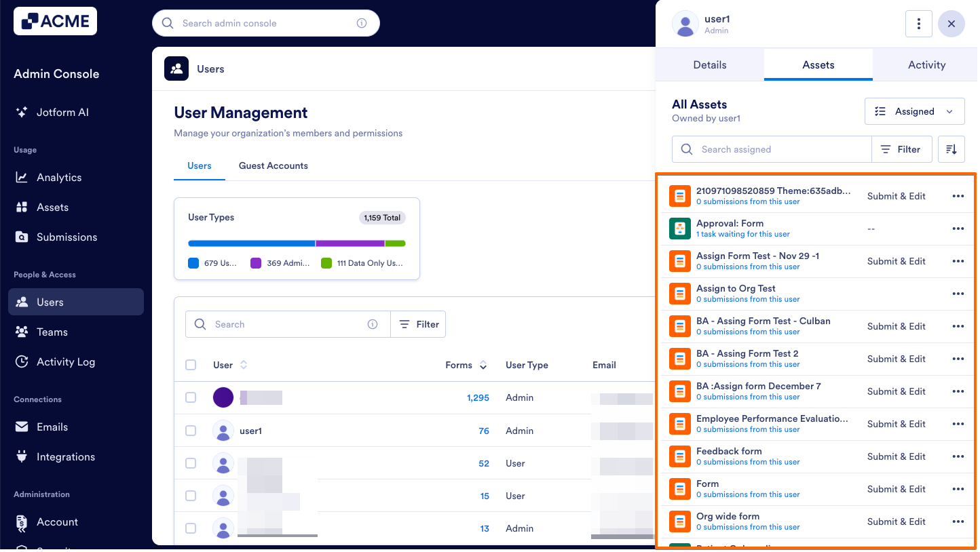Check the checkbox on user1's row
Screen dimensions: 980x552
pos(191,431)
